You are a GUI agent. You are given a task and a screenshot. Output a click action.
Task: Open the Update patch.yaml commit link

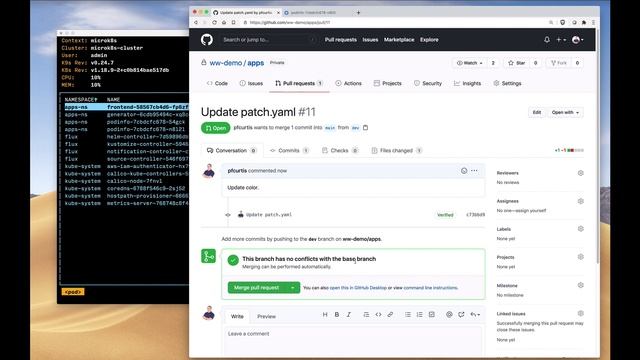coord(269,215)
